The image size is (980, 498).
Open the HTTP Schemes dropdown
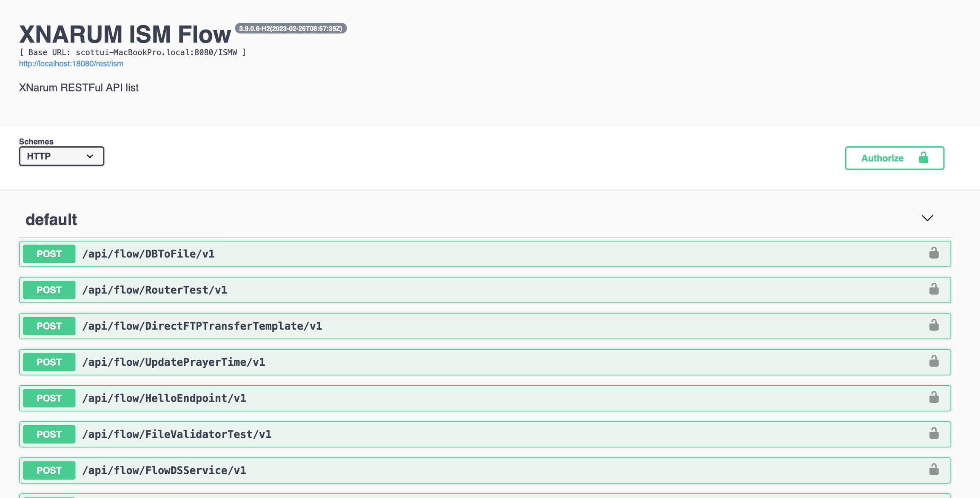click(x=61, y=157)
